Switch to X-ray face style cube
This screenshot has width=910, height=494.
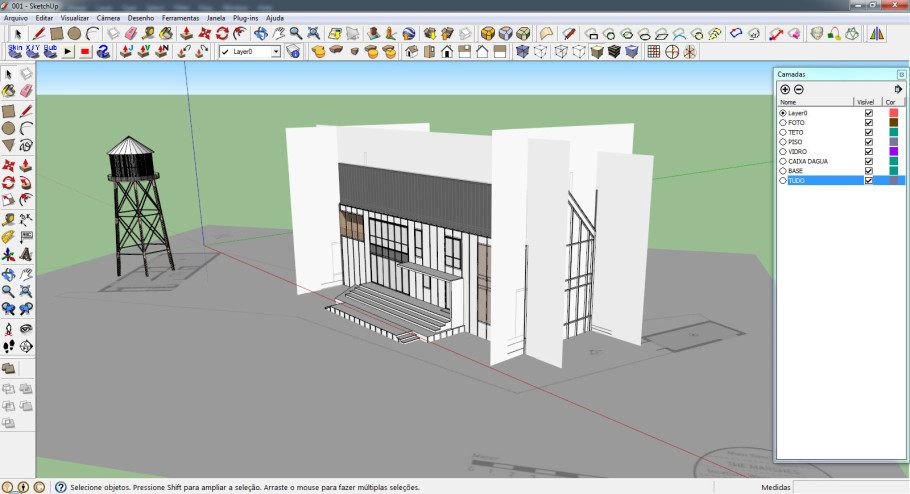pos(522,52)
